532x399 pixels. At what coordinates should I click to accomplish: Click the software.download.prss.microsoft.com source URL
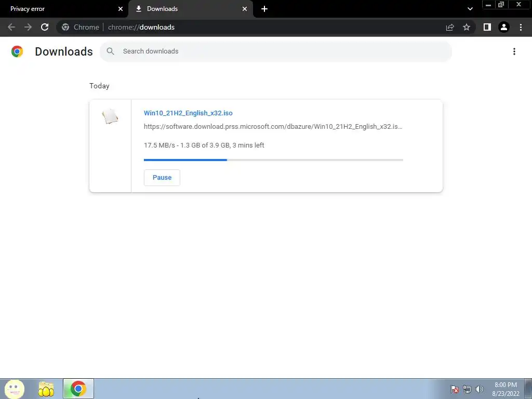[x=273, y=127]
